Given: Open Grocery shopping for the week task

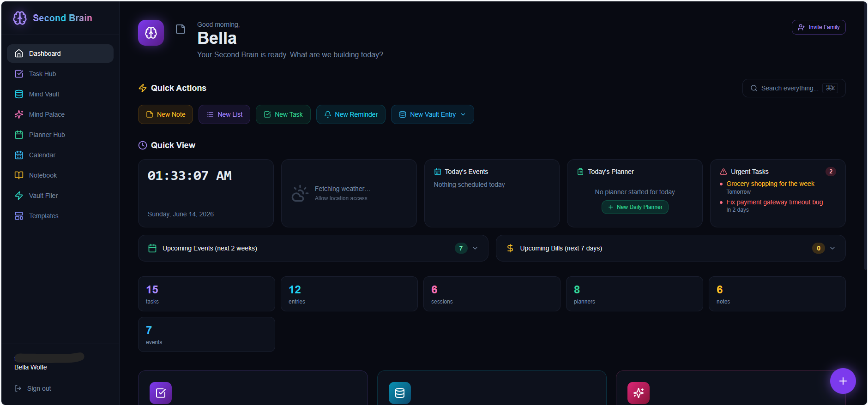Looking at the screenshot, I should [x=770, y=184].
